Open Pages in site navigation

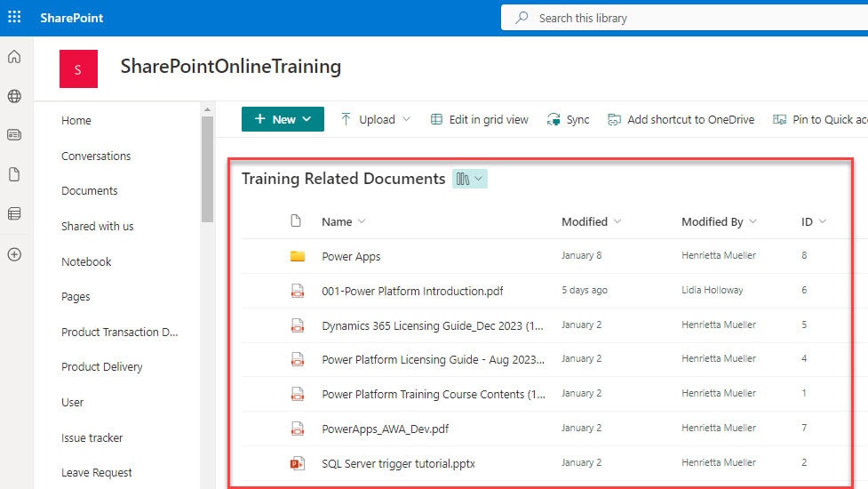tap(76, 296)
